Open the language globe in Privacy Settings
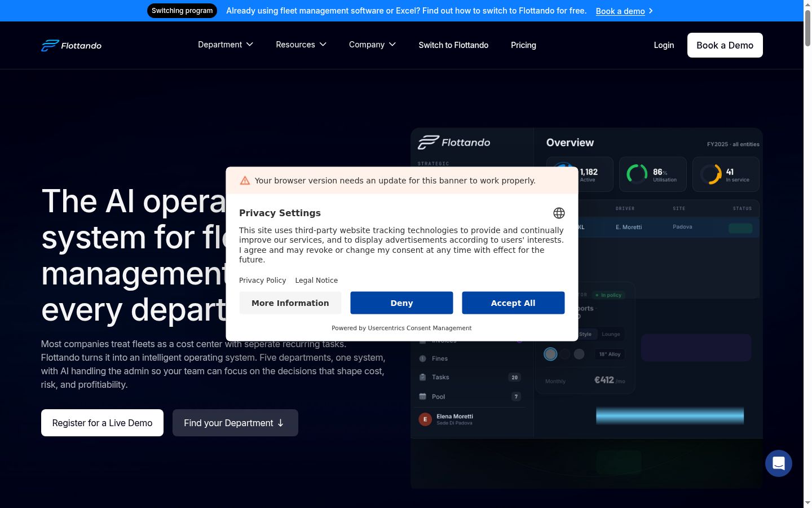Viewport: 812px width, 508px height. [559, 213]
